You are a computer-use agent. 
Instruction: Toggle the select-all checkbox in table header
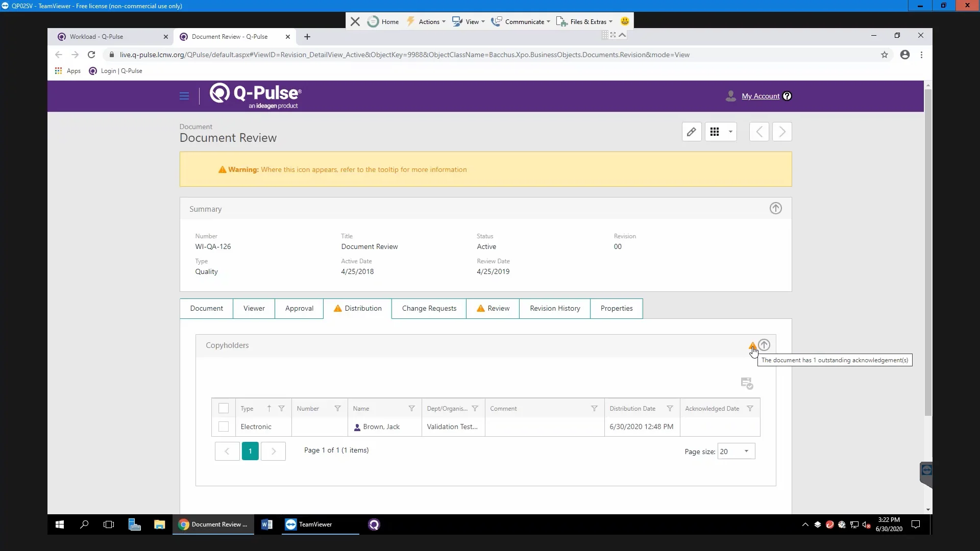pos(223,408)
